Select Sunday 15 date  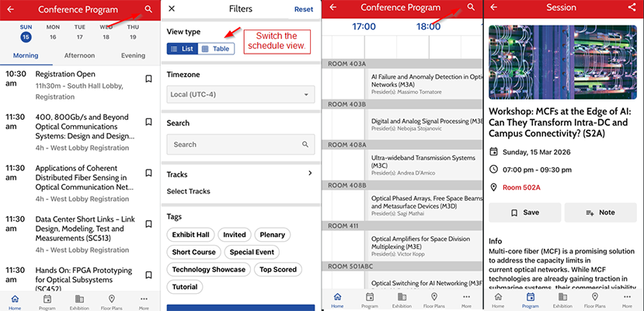[x=26, y=33]
